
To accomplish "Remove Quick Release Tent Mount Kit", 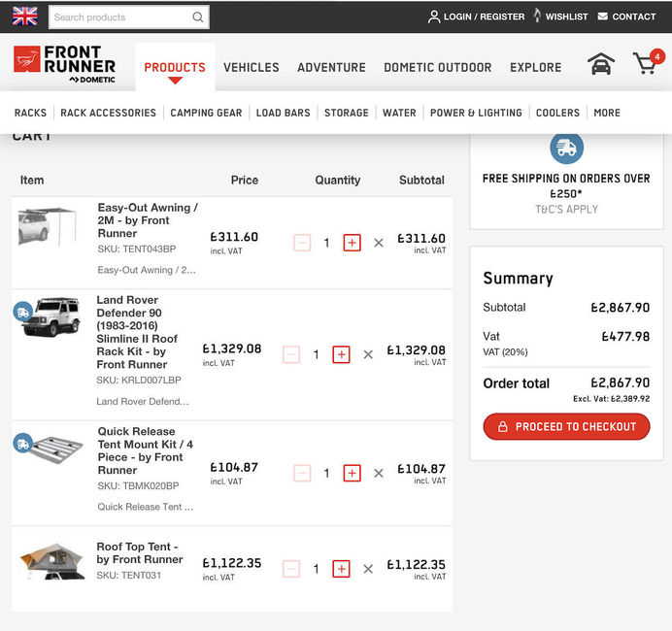I will [379, 474].
